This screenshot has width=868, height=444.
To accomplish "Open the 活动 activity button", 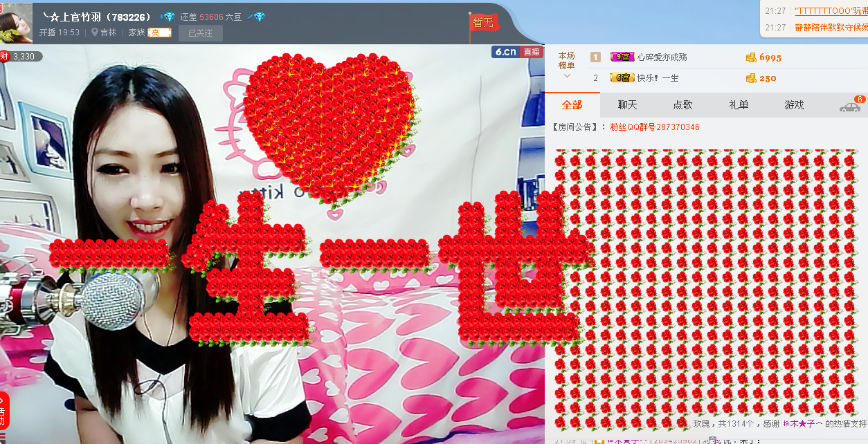I will pos(4,411).
